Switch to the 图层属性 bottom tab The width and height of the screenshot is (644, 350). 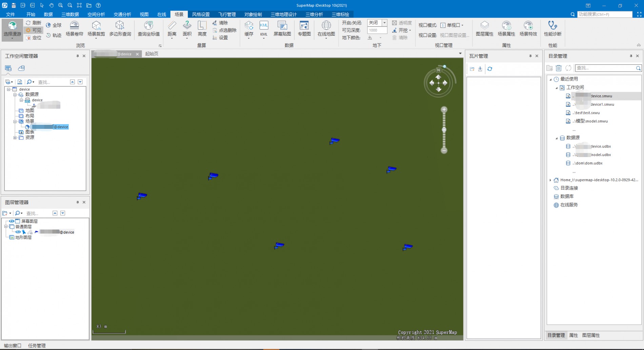pos(591,335)
